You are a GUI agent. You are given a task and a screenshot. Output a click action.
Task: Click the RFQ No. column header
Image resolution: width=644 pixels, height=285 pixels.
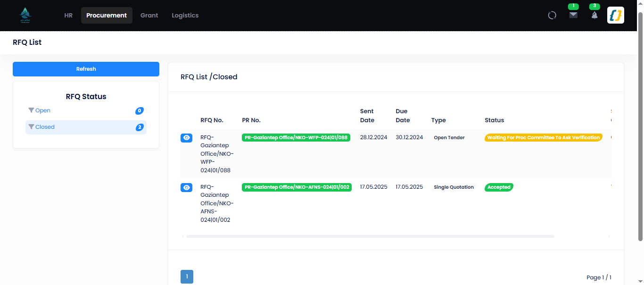[x=212, y=120]
